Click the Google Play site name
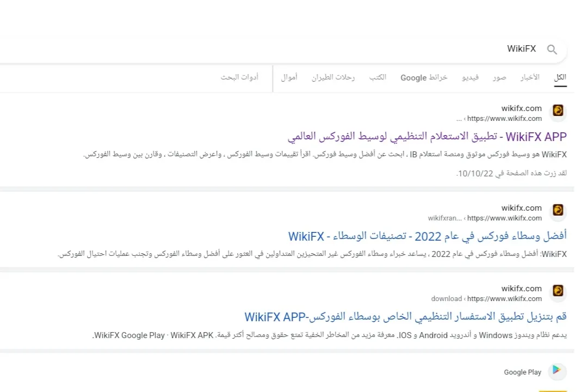Screen dimensions: 588x392 (x=522, y=372)
